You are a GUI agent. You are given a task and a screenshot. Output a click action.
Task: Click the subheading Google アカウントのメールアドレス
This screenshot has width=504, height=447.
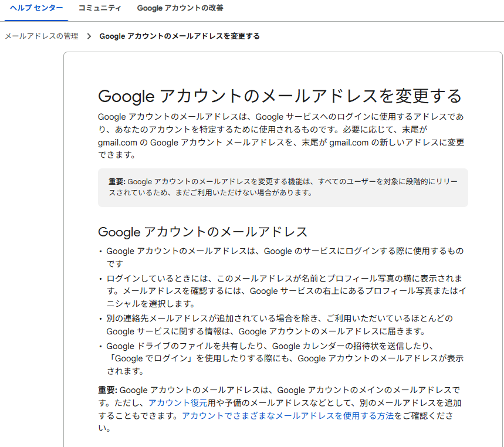(x=203, y=232)
